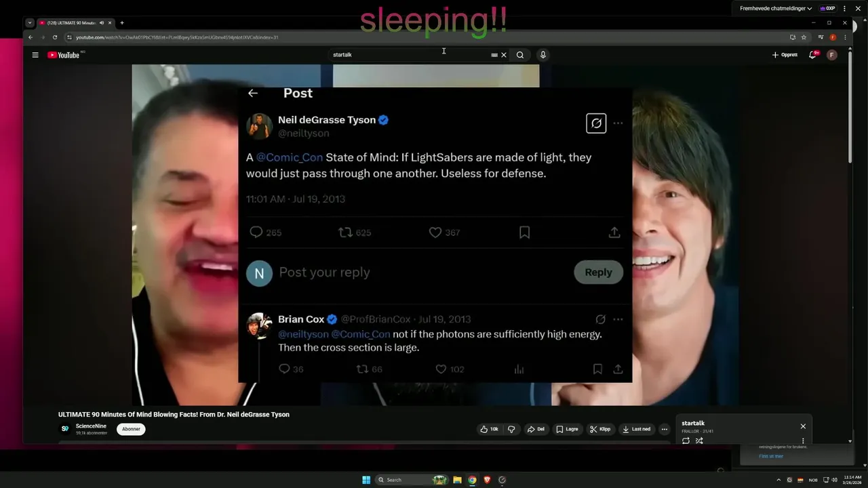
Task: Open Google Chrome from the taskbar
Action: point(472,480)
